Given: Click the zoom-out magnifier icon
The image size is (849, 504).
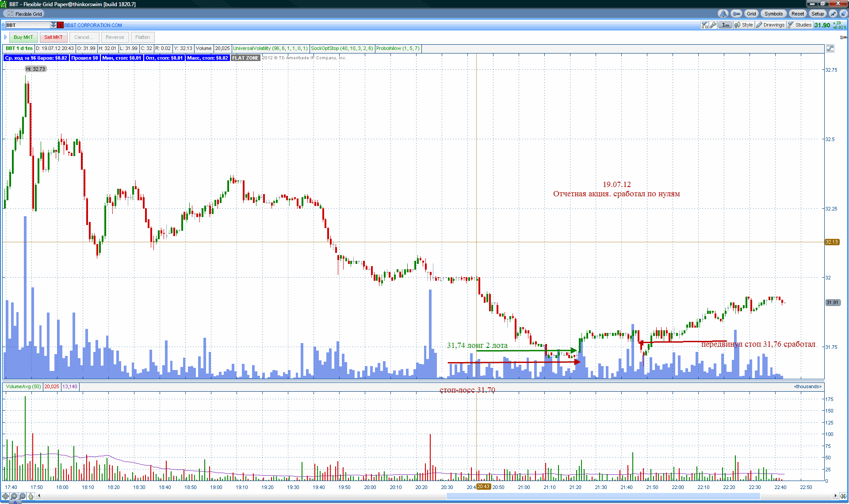Looking at the screenshot, I should pos(23,496).
